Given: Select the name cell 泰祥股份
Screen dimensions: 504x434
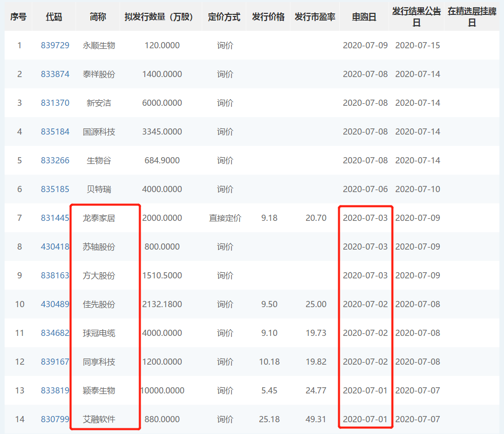Looking at the screenshot, I should tap(99, 74).
